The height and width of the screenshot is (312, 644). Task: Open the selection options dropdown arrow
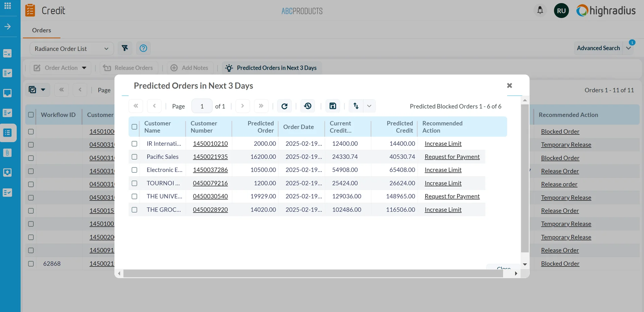[43, 90]
